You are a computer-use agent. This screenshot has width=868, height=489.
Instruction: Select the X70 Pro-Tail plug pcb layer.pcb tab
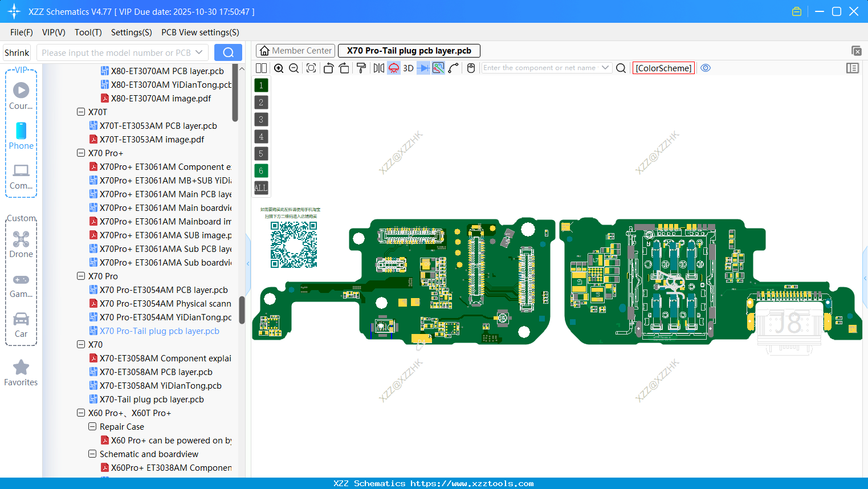pyautogui.click(x=409, y=50)
